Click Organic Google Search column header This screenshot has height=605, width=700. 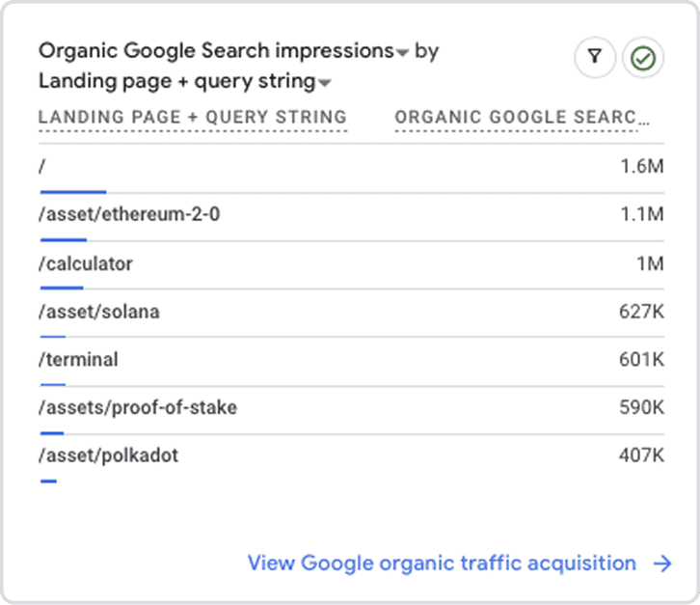click(522, 118)
